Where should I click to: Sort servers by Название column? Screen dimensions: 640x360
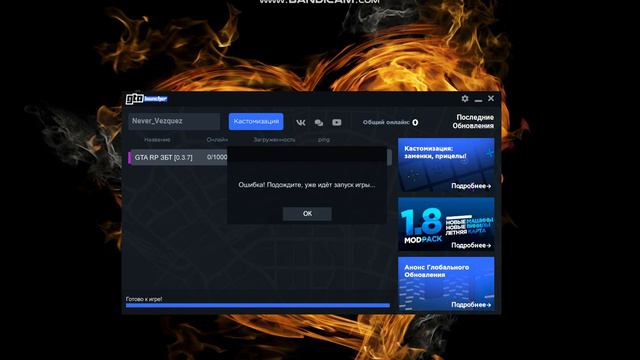[157, 140]
